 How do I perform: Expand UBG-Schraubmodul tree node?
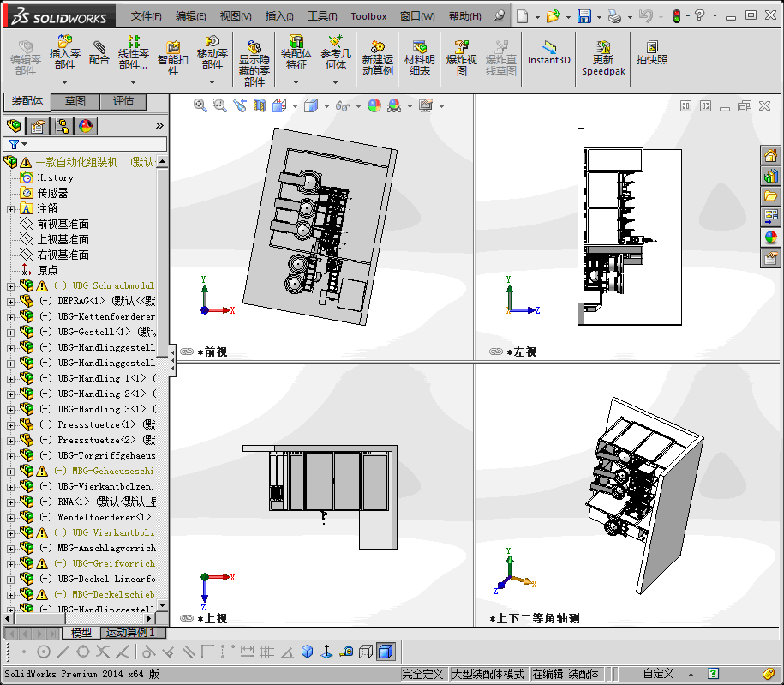[x=10, y=286]
